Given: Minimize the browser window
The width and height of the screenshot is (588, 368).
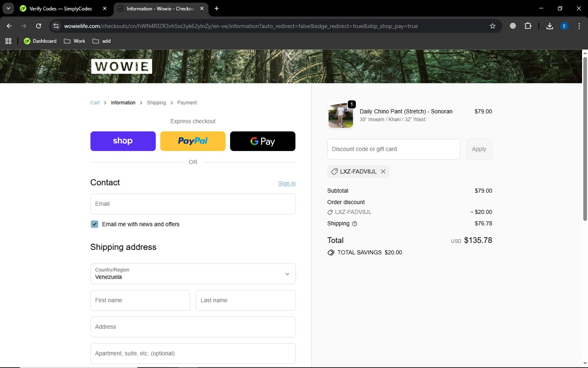Looking at the screenshot, I should 541,8.
